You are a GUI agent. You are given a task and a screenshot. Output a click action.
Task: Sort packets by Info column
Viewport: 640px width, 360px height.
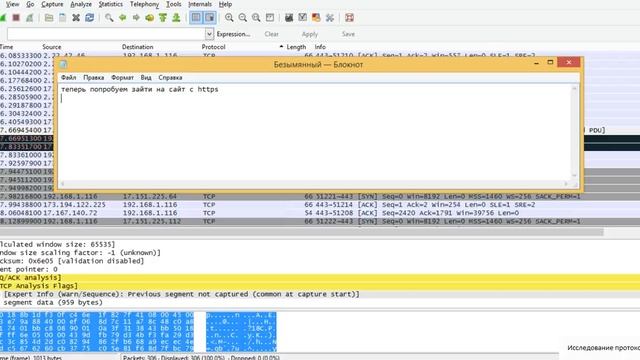(x=320, y=47)
